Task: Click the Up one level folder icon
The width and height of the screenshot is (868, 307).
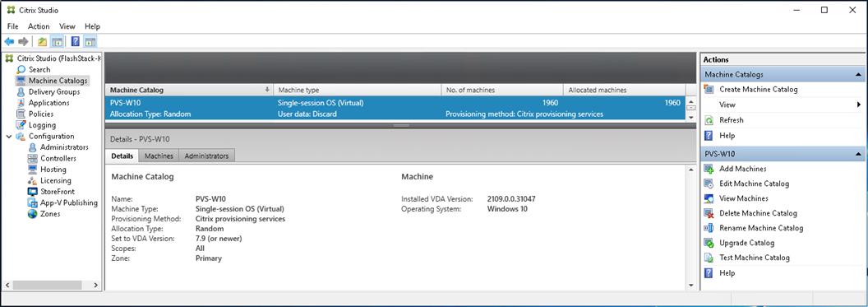Action: 43,41
